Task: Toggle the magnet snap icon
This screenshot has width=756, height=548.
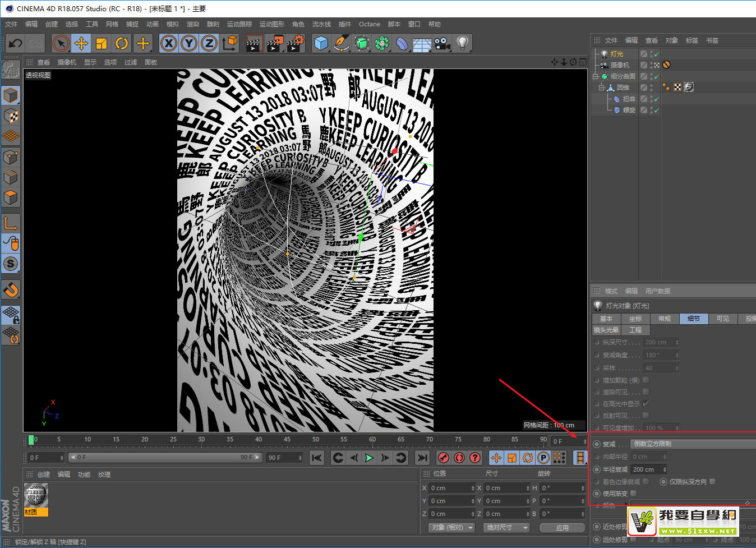Action: [x=11, y=290]
